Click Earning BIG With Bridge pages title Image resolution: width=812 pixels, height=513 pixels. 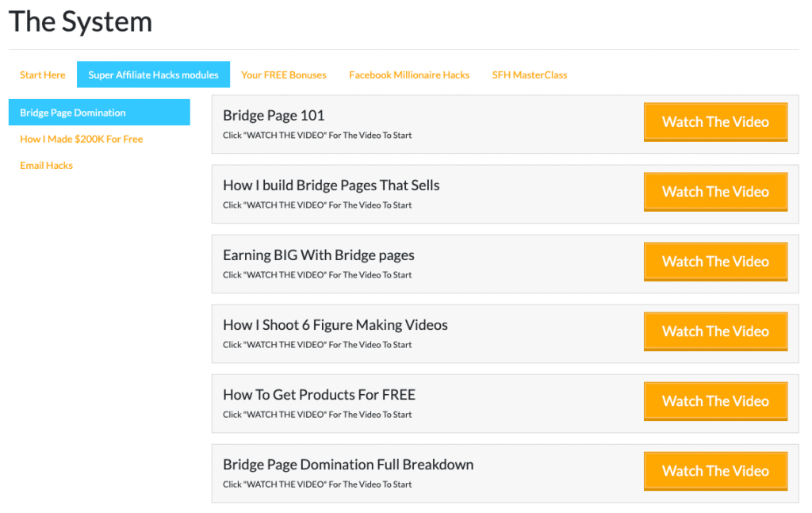319,255
